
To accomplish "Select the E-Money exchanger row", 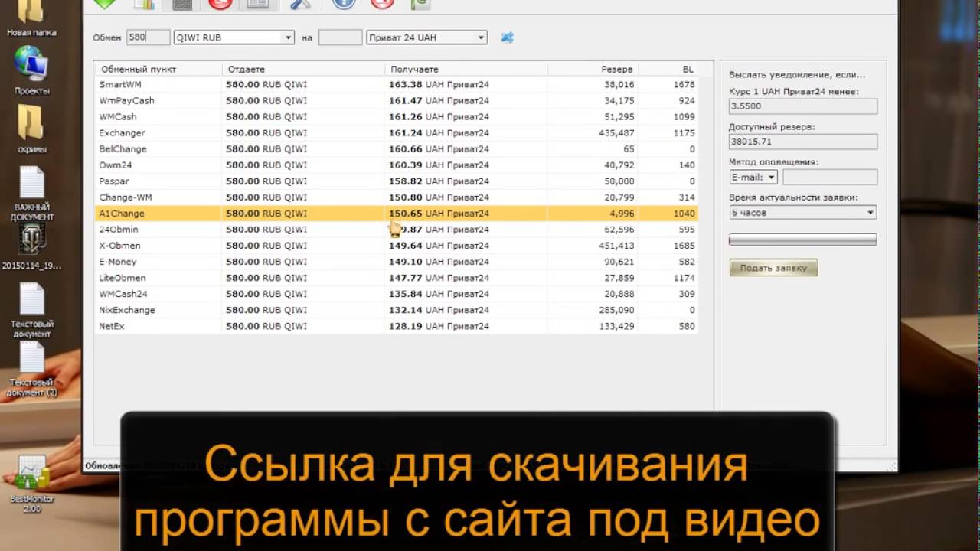I will 396,261.
